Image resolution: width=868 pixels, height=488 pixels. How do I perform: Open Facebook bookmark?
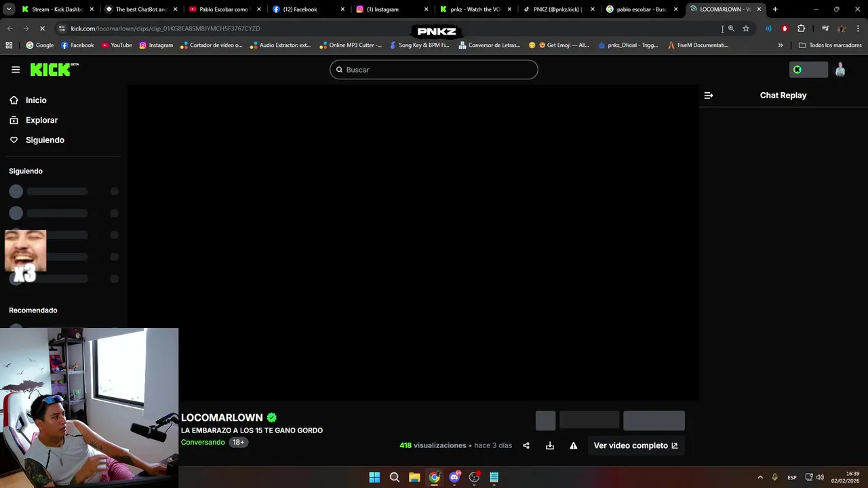(x=77, y=45)
